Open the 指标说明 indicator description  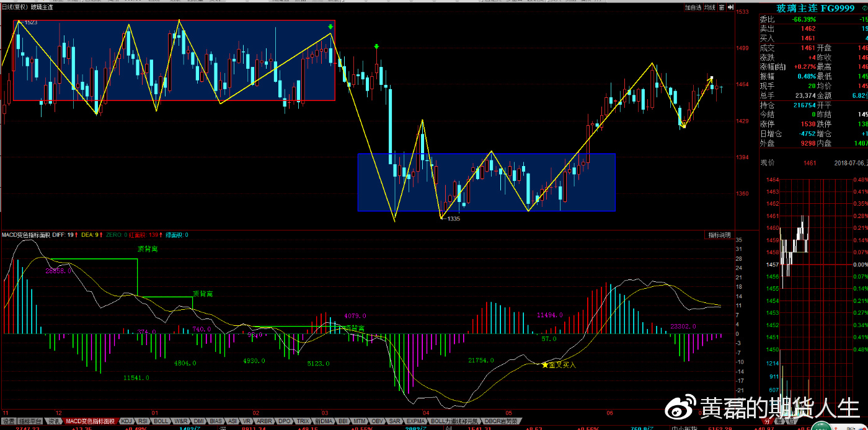[720, 235]
